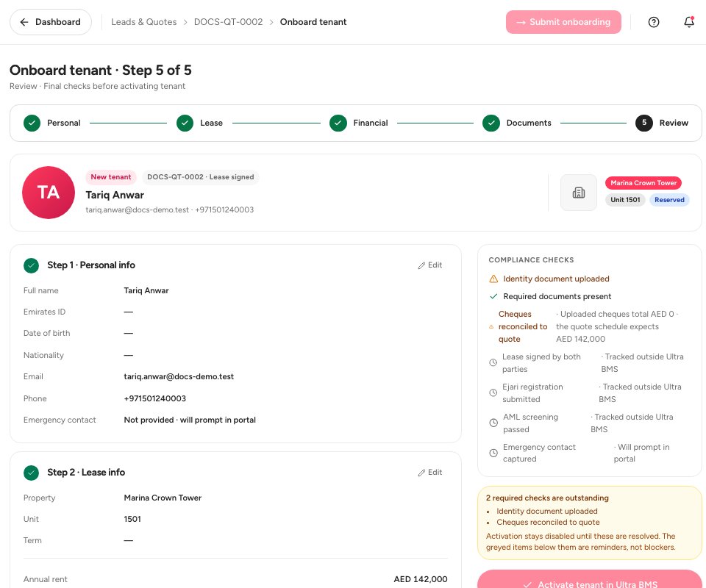Click the phone value +971501240003 in Step 1
The image size is (706, 588).
[x=155, y=398]
